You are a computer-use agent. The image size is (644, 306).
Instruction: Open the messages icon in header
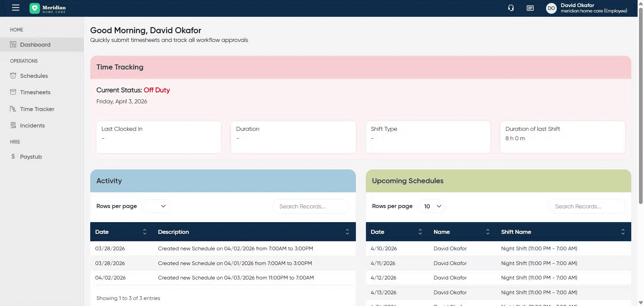click(x=530, y=8)
